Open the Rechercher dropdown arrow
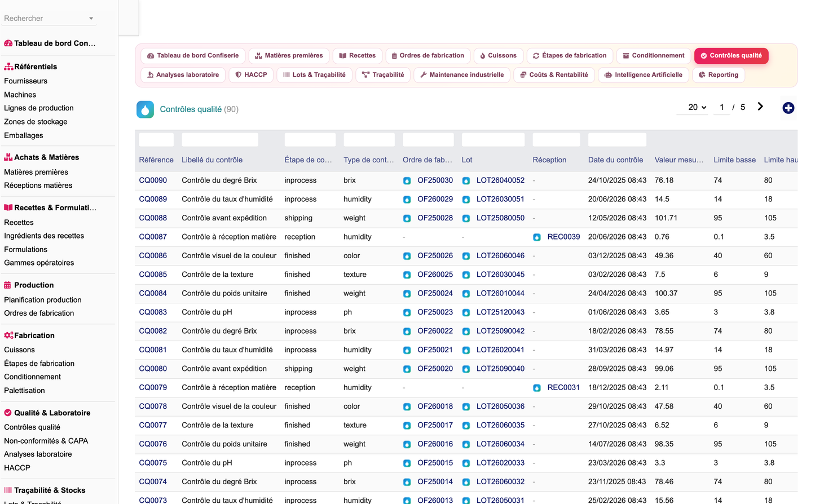This screenshot has height=504, width=815. pos(91,19)
